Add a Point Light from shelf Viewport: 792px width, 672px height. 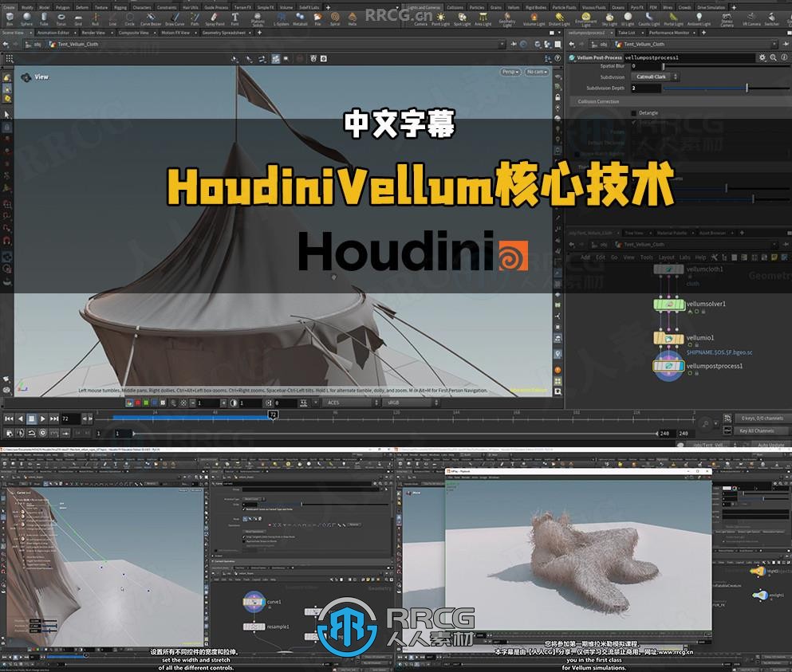tap(440, 19)
